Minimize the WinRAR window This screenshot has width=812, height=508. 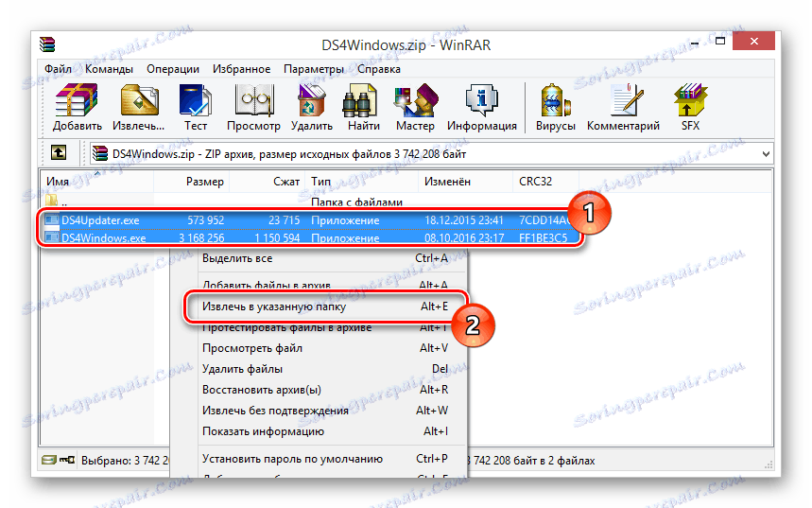(695, 42)
